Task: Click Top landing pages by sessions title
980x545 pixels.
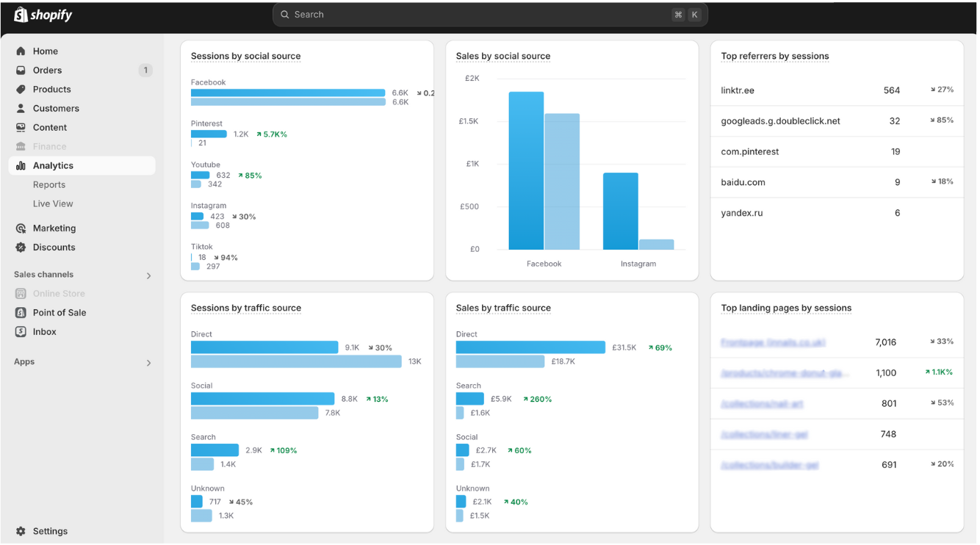Action: pyautogui.click(x=786, y=308)
